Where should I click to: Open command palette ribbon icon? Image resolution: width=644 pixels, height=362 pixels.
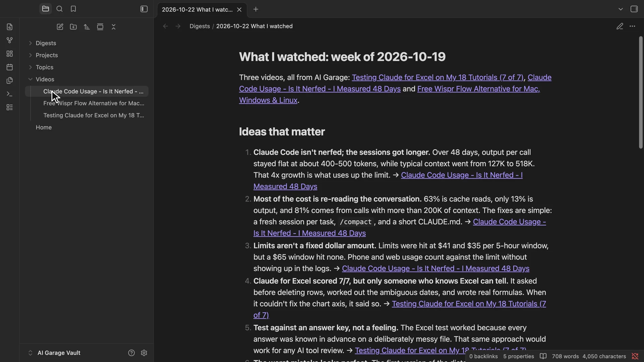click(10, 94)
